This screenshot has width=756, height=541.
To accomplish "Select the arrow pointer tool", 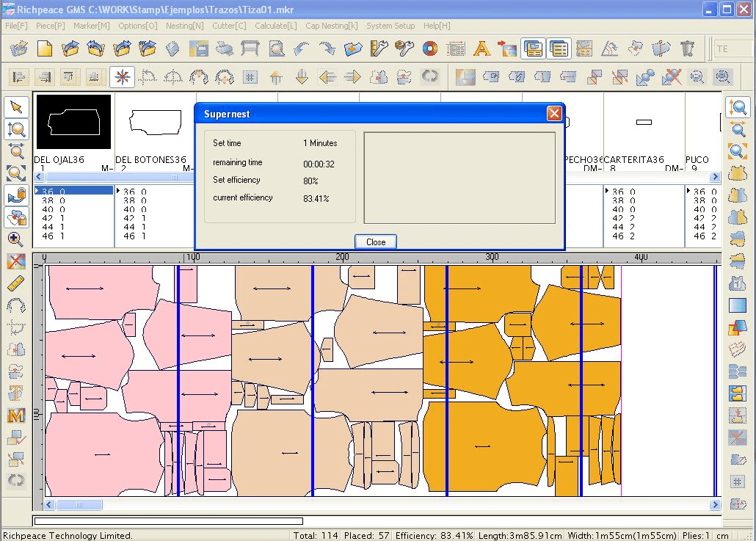I will pyautogui.click(x=16, y=107).
